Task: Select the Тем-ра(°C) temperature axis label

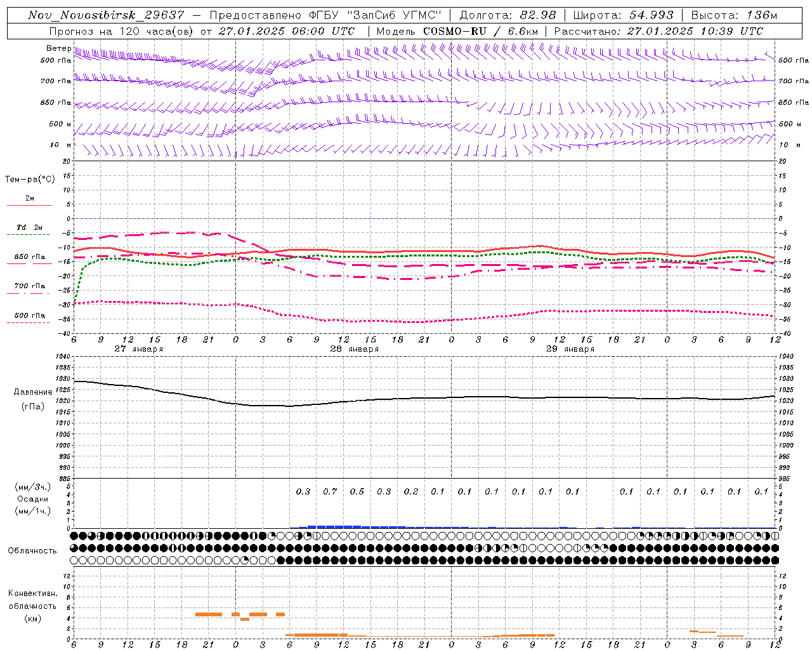Action: click(30, 180)
